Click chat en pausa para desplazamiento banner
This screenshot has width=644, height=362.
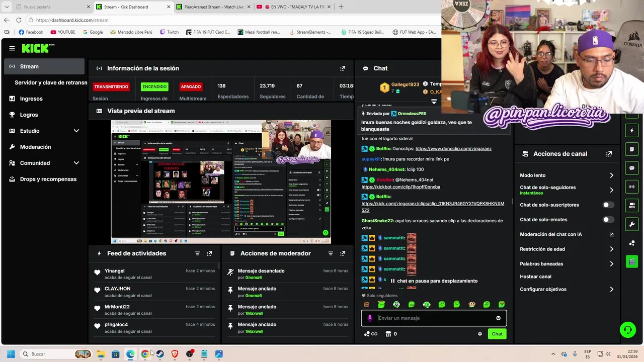pyautogui.click(x=434, y=281)
